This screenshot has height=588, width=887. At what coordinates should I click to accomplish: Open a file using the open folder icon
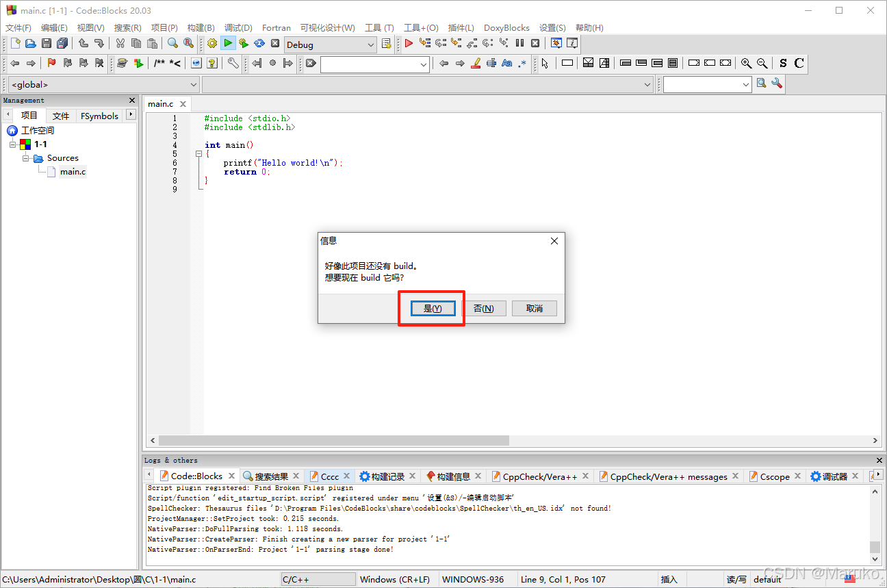[30, 42]
